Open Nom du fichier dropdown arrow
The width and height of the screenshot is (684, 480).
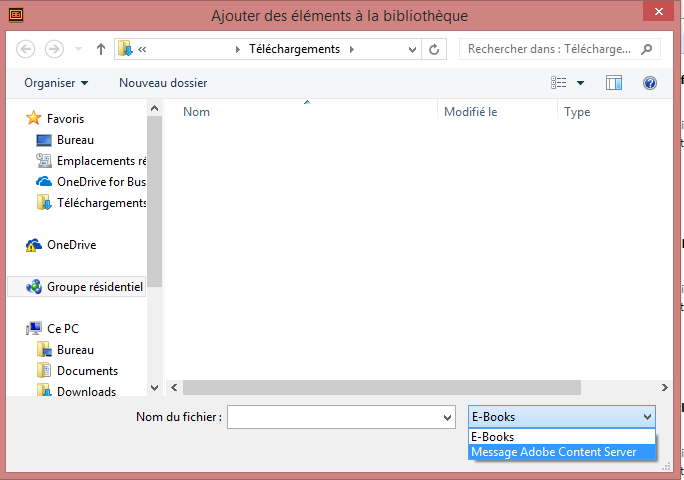(x=448, y=418)
